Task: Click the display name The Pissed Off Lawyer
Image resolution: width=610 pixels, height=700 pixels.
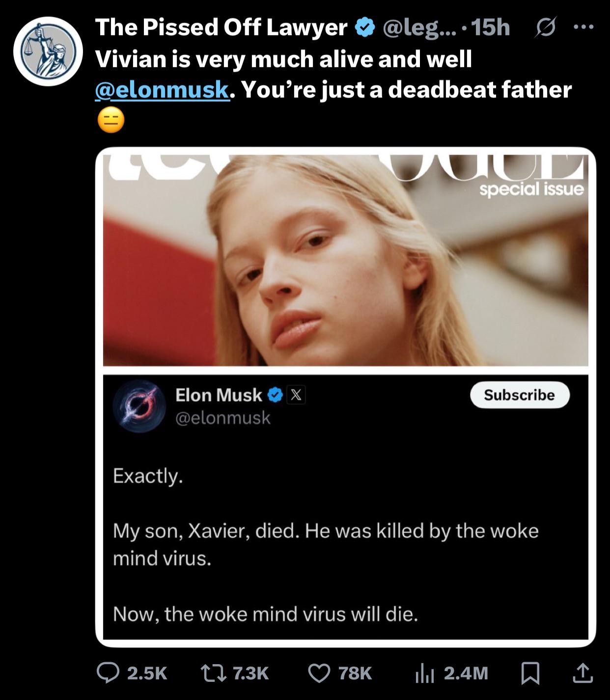Action: 221,27
